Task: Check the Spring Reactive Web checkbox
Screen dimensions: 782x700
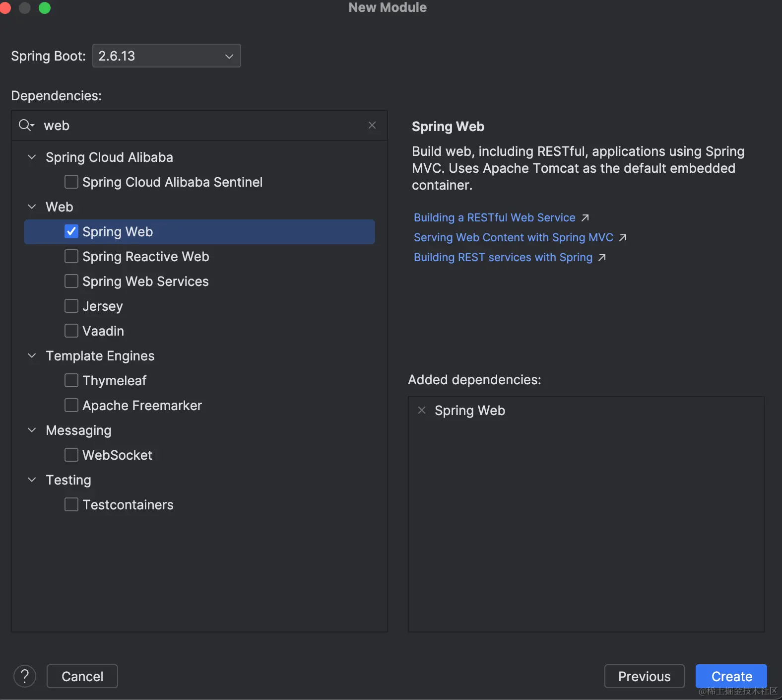Action: (x=71, y=256)
